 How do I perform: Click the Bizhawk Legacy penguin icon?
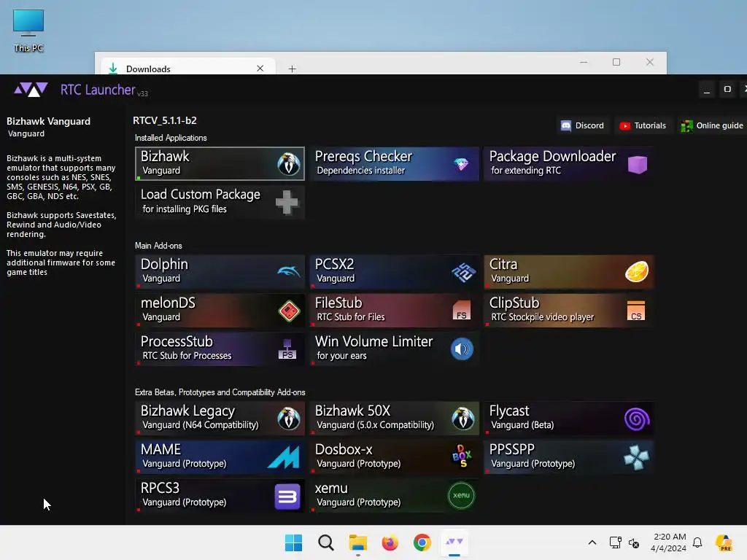[x=289, y=419]
